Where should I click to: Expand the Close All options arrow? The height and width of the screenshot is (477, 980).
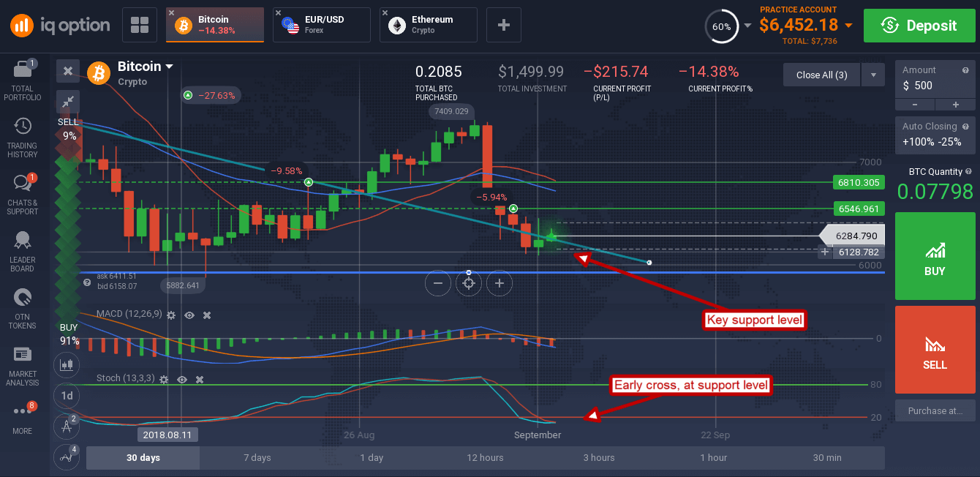coord(873,75)
